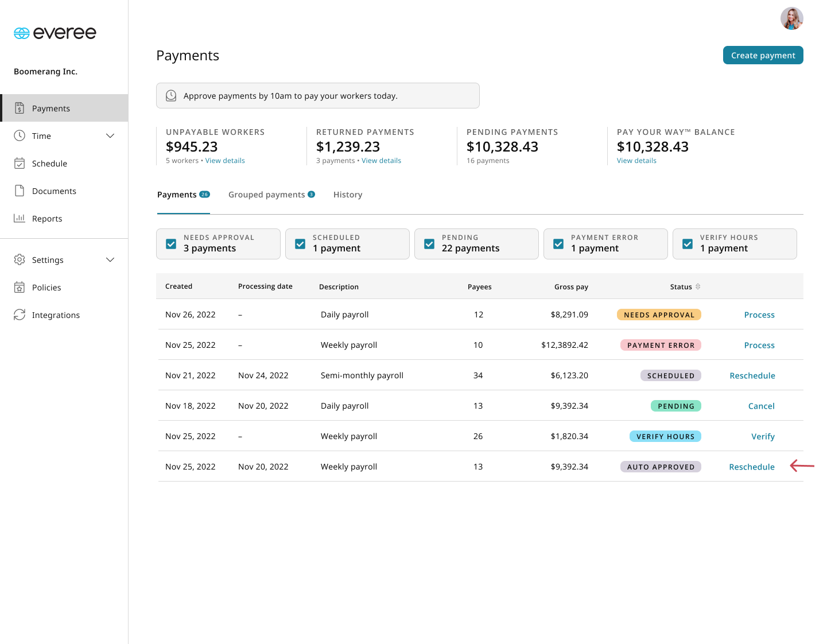Open the Reports chart icon
The width and height of the screenshot is (831, 644).
pos(20,218)
